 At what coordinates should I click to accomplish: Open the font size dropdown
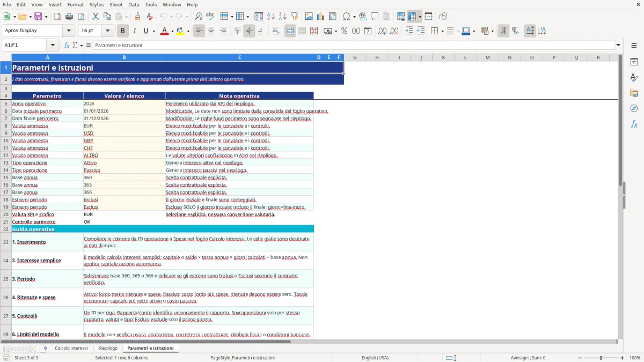pyautogui.click(x=107, y=31)
